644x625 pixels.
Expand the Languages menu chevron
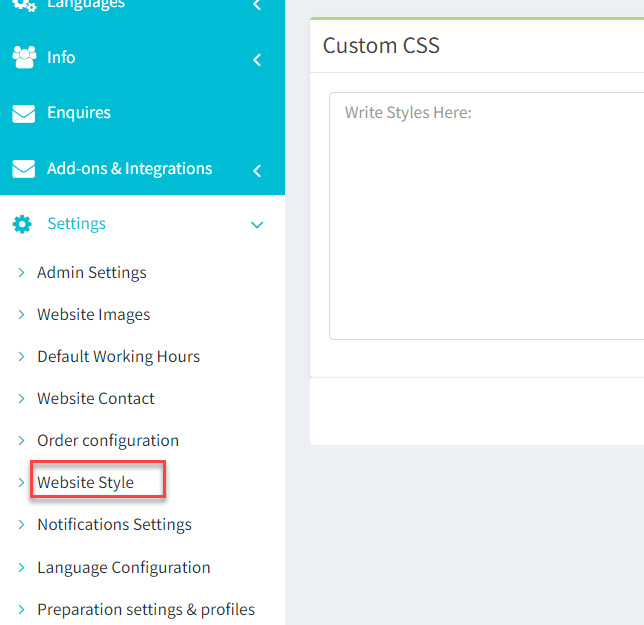(x=257, y=5)
